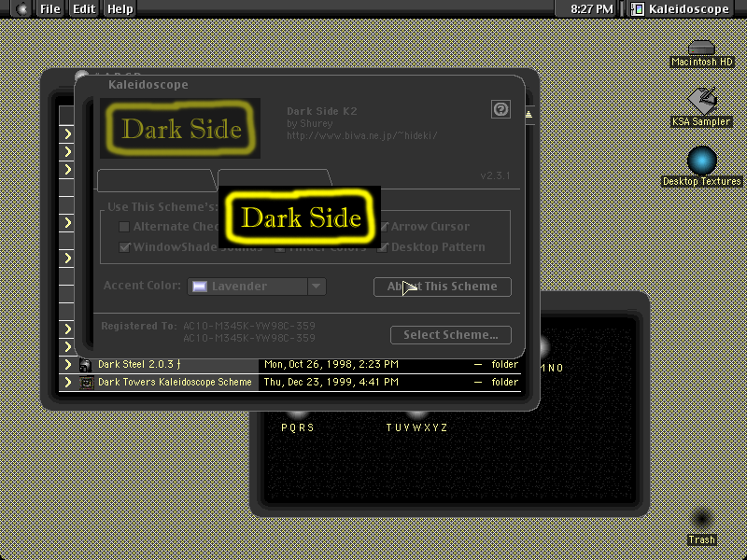Click the question-mark help button in Kaleidoscope dialog
This screenshot has height=560, width=747.
click(500, 109)
